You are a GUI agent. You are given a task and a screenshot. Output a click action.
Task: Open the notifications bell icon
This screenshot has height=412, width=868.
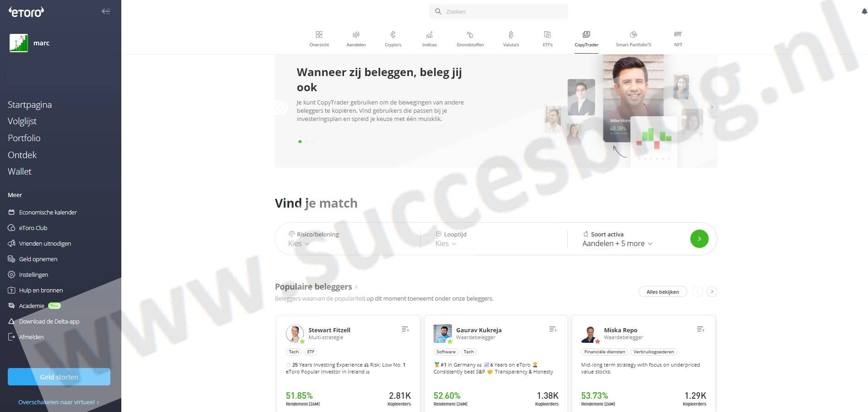coord(864,11)
